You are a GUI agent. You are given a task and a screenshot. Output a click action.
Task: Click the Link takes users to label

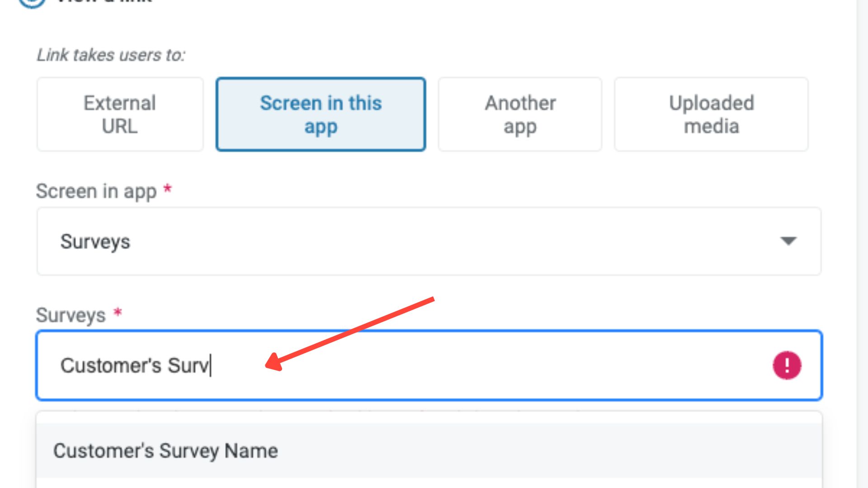click(111, 55)
